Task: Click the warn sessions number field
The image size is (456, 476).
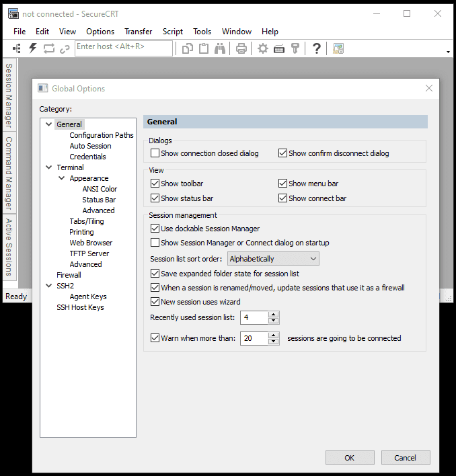Action: point(254,338)
